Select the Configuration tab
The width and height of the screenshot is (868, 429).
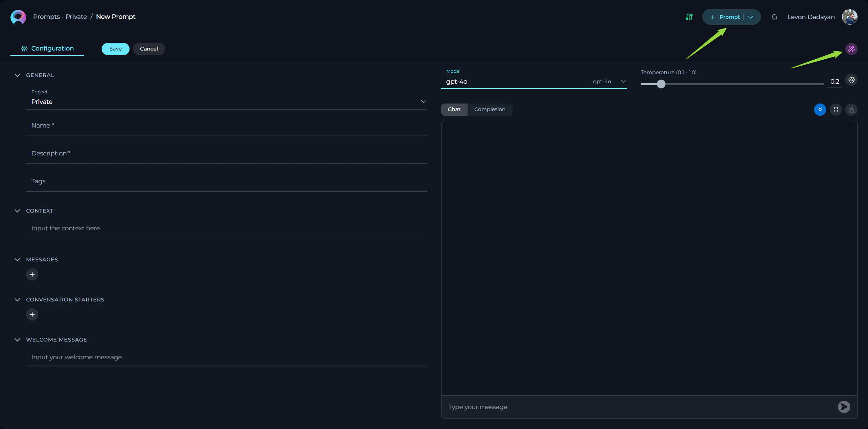(47, 48)
